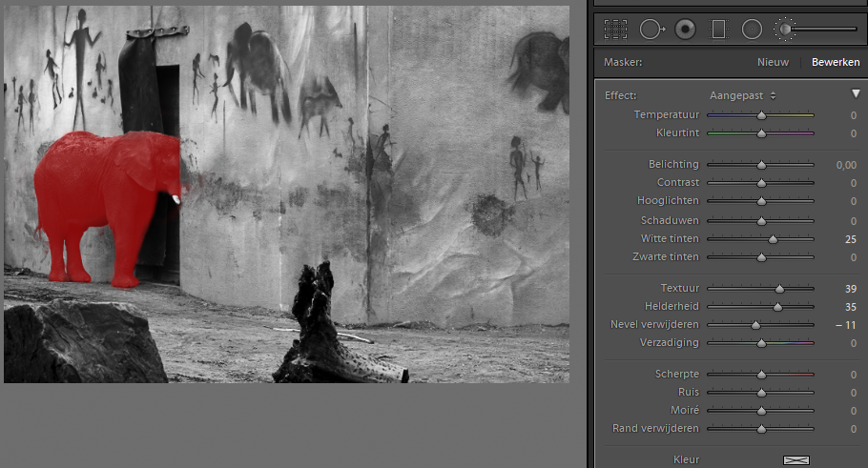Viewport: 868px width, 468px height.
Task: Select the Spot Removal tool
Action: coord(651,30)
